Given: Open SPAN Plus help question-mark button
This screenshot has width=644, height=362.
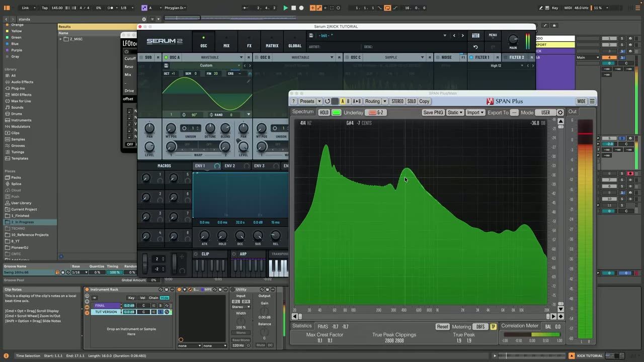Looking at the screenshot, I should click(x=294, y=101).
